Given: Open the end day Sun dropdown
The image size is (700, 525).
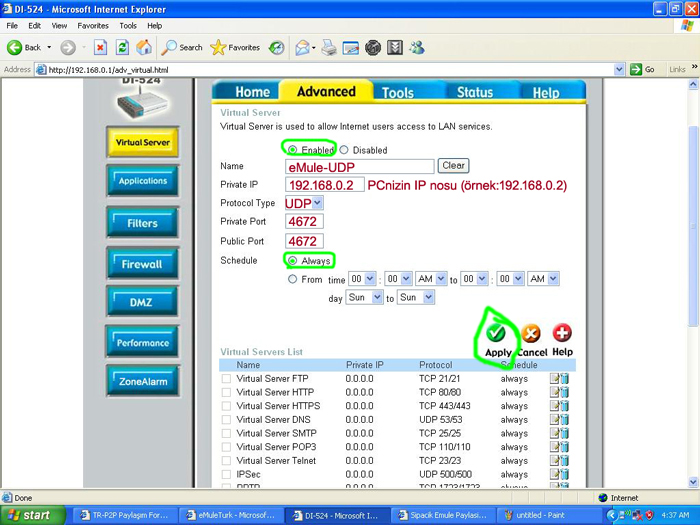Looking at the screenshot, I should [416, 297].
